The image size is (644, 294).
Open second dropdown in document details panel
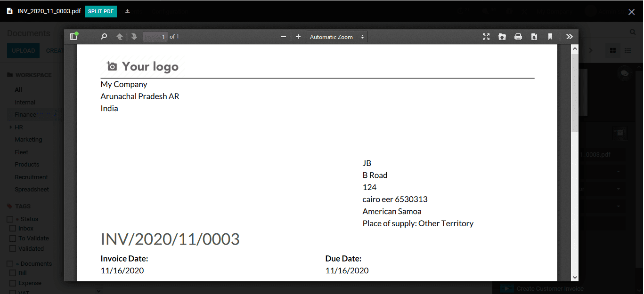tap(618, 189)
